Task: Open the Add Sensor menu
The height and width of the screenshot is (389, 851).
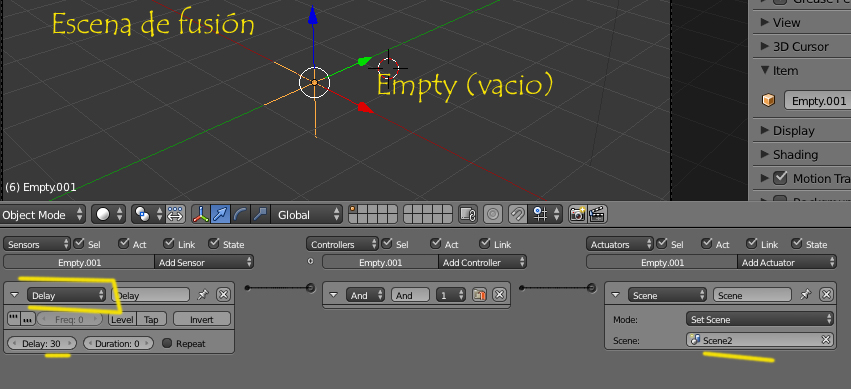Action: click(x=204, y=262)
